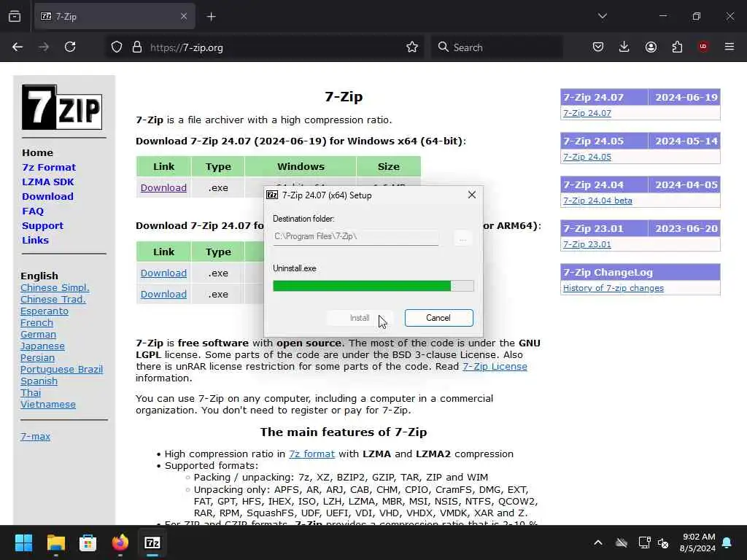This screenshot has width=747, height=560.
Task: Click the 7-Zip logo image
Action: pos(62,107)
